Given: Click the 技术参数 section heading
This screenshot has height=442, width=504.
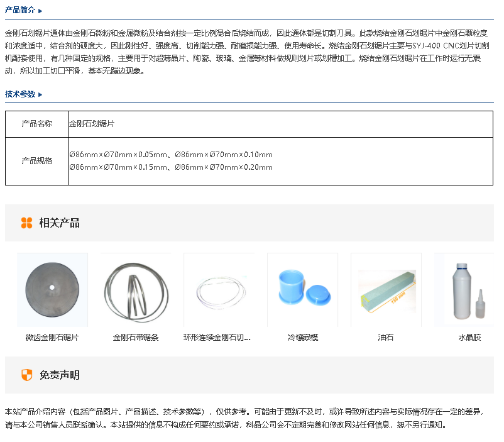Looking at the screenshot, I should pos(20,94).
